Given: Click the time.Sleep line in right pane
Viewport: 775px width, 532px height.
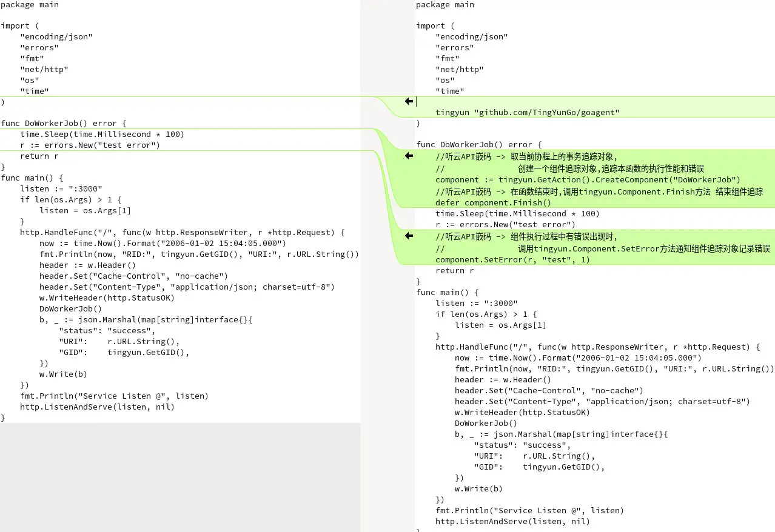Looking at the screenshot, I should click(517, 214).
